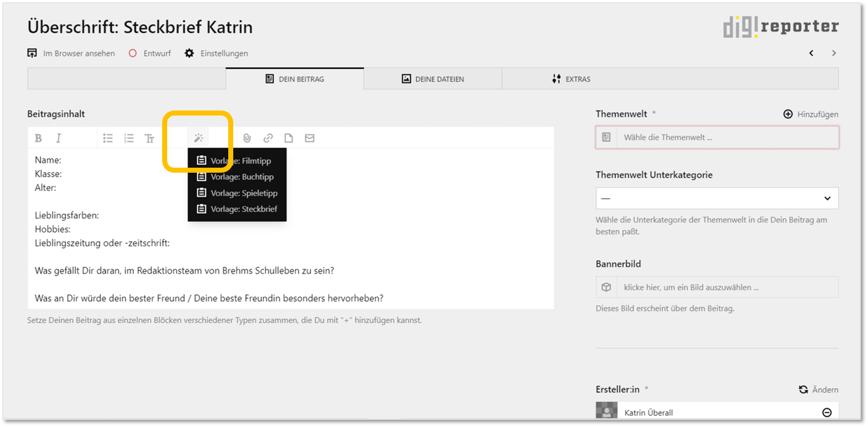Click the Alter: line in editor
Image resolution: width=868 pixels, height=427 pixels.
[46, 188]
